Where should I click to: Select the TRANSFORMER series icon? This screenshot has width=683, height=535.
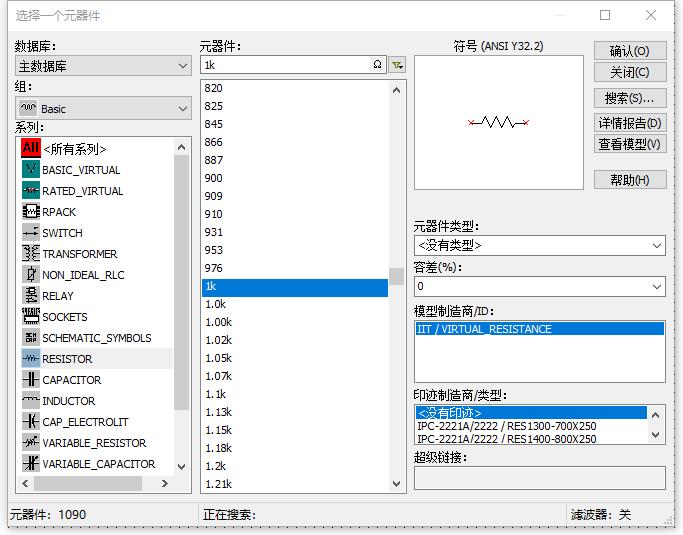coord(31,253)
